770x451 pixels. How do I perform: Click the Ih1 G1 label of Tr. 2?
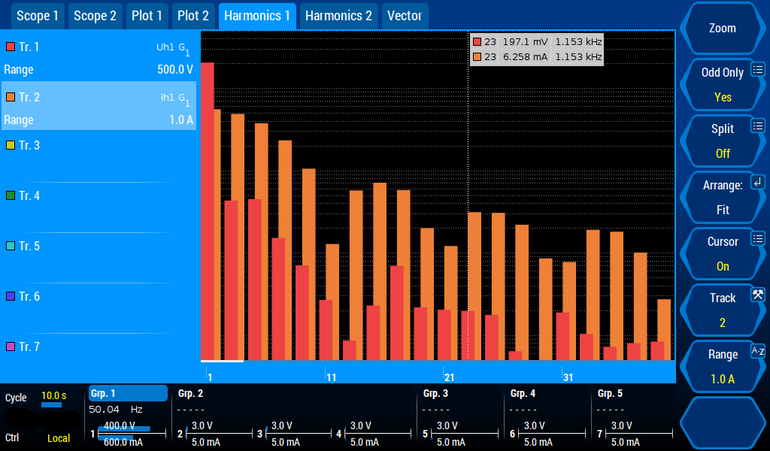[x=175, y=98]
